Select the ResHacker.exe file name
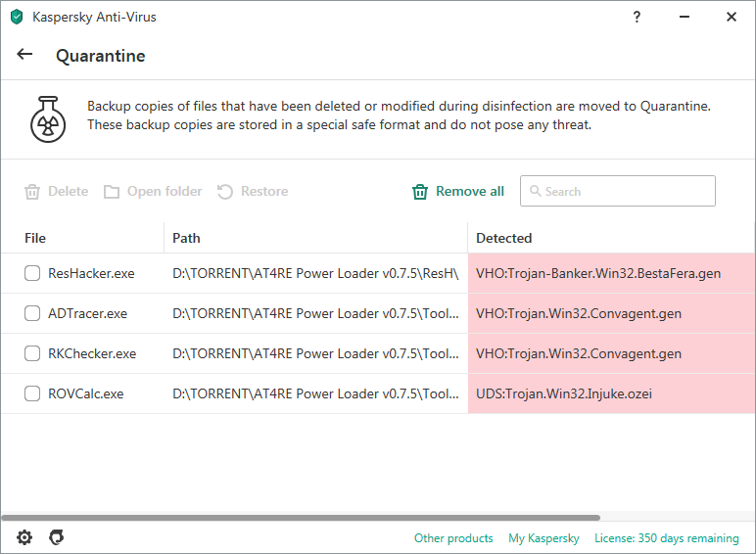This screenshot has height=554, width=756. coord(91,274)
